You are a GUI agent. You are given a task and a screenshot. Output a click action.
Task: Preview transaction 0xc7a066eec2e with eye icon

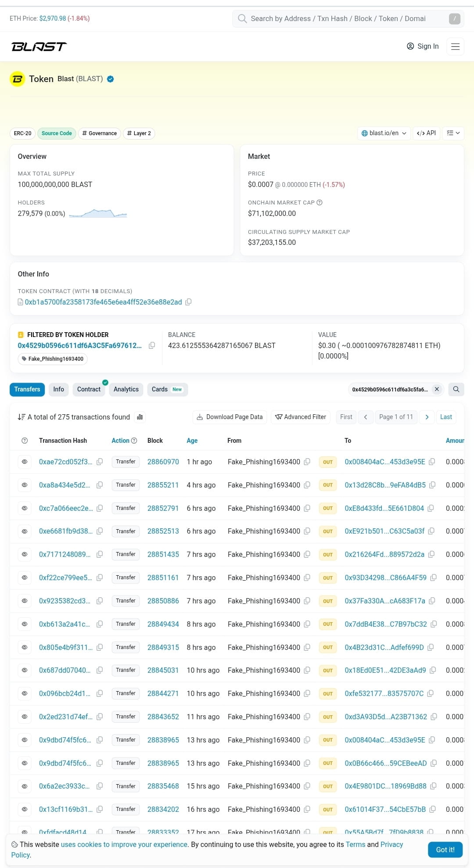pos(25,508)
